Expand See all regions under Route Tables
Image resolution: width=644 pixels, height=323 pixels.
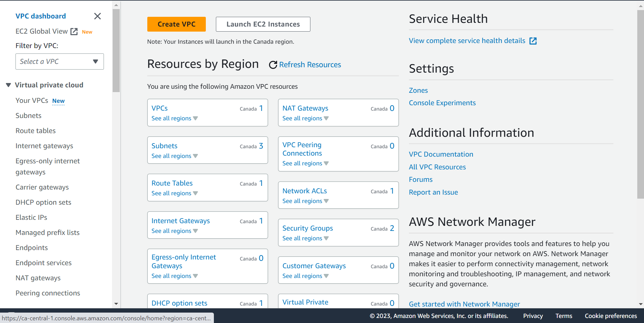[x=175, y=193]
